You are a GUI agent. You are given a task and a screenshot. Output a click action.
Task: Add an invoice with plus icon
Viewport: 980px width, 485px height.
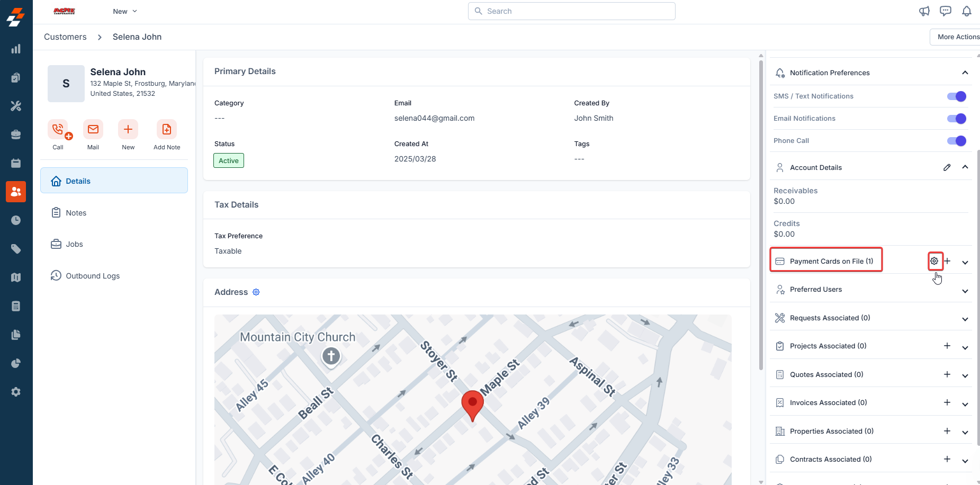(947, 402)
